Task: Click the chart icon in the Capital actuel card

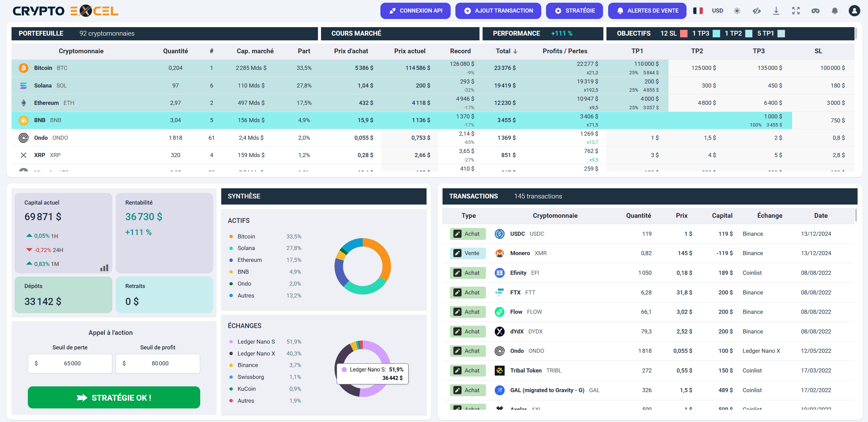Action: [105, 268]
